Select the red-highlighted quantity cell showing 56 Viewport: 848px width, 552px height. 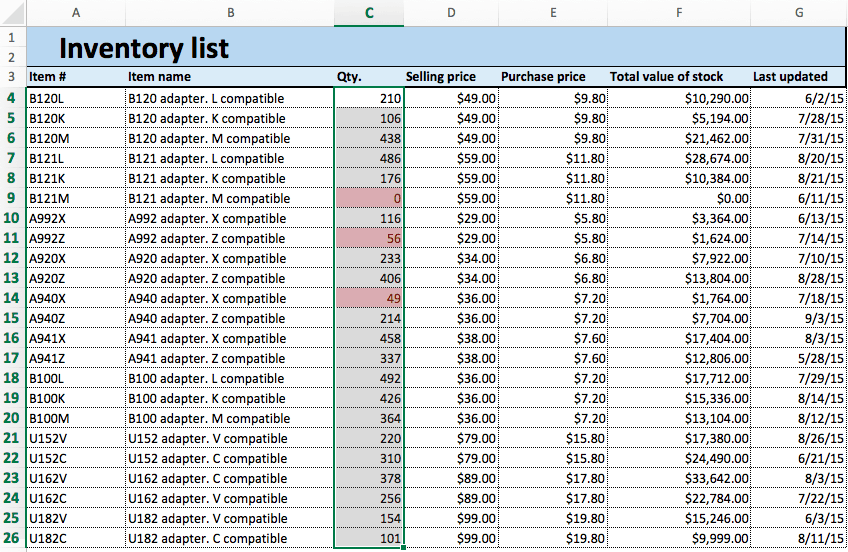click(x=369, y=238)
